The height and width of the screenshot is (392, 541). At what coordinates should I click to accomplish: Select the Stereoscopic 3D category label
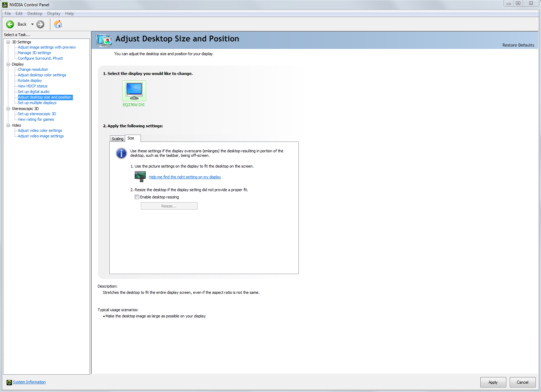(x=25, y=109)
